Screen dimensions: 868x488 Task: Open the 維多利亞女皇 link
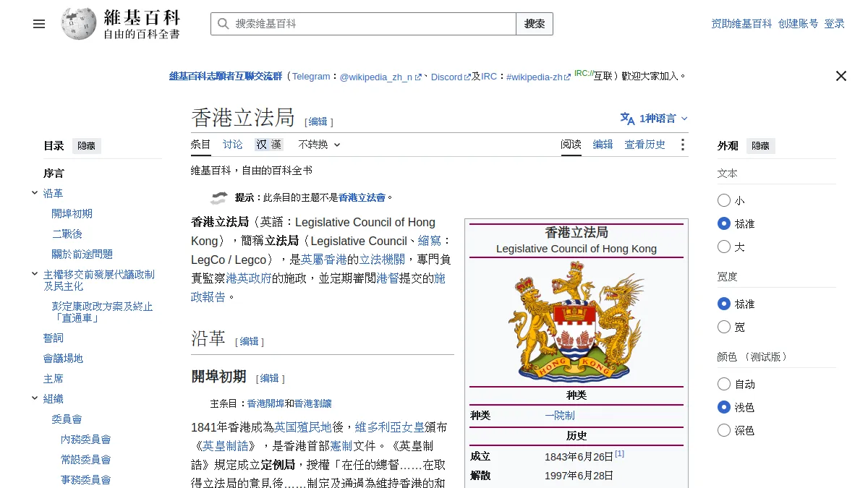(x=390, y=427)
